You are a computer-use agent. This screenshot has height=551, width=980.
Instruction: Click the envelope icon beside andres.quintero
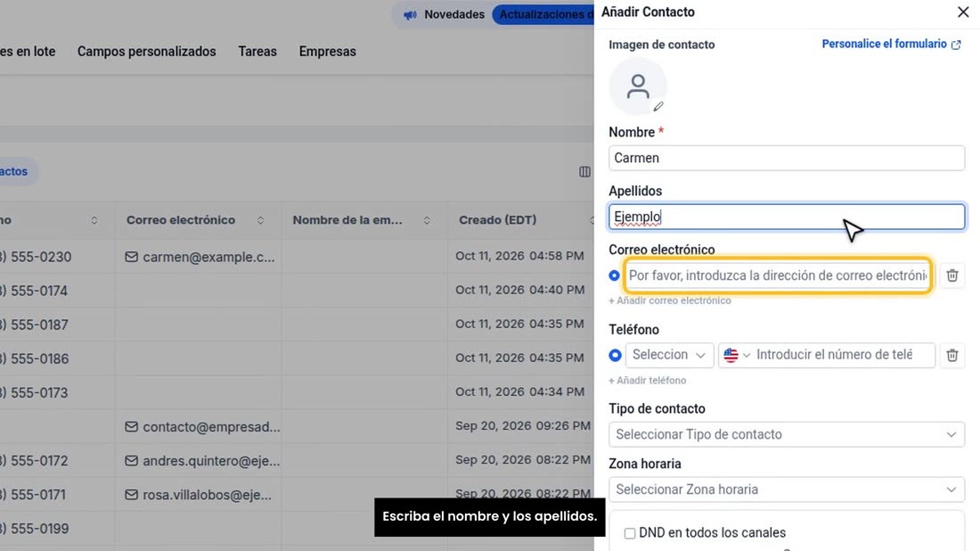(131, 461)
